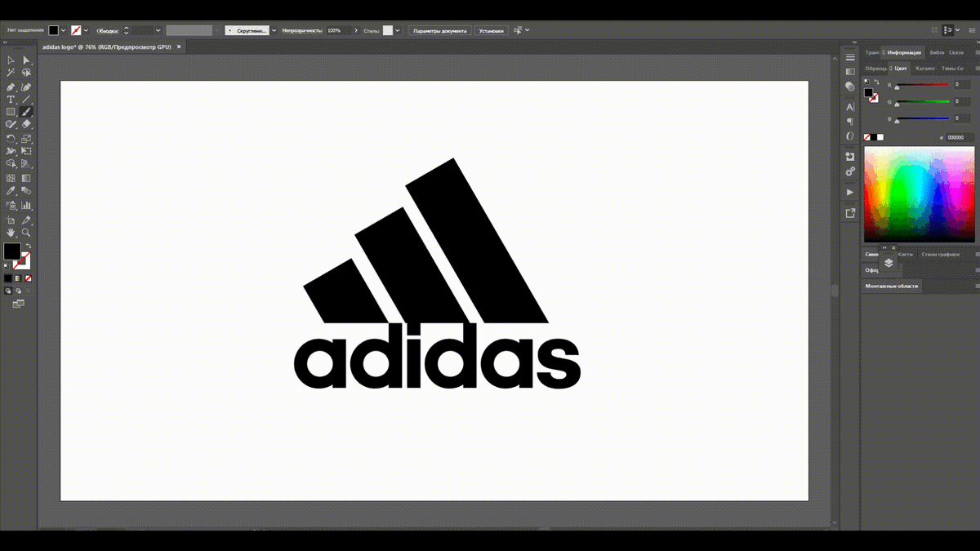
Task: Expand opacity value arrow
Action: [x=354, y=30]
